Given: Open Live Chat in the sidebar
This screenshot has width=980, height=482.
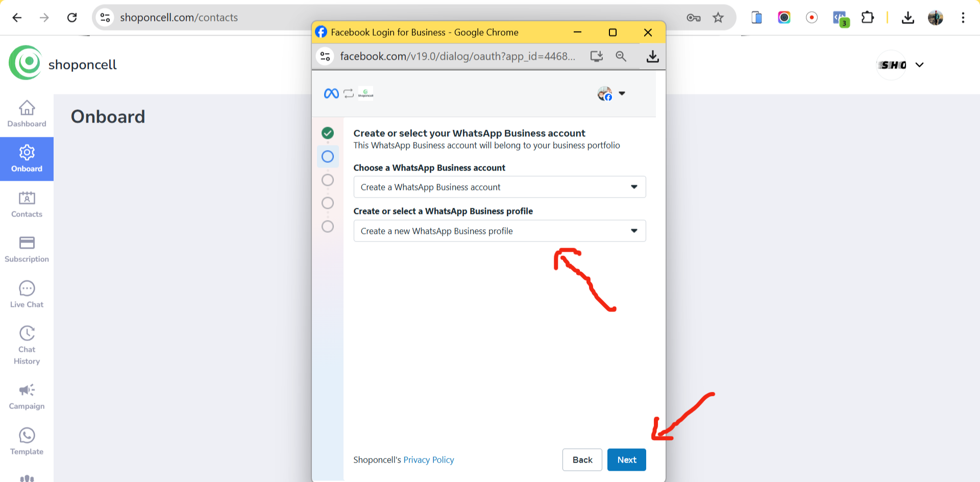Looking at the screenshot, I should (27, 294).
